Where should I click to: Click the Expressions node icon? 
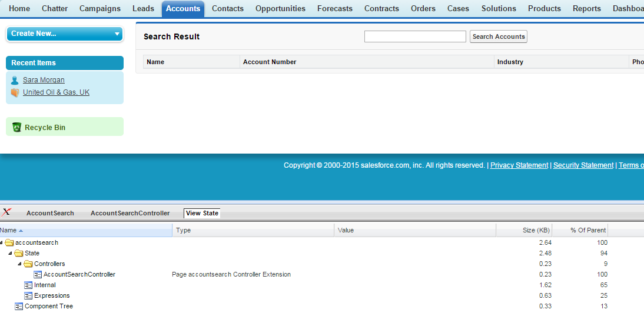pos(28,296)
